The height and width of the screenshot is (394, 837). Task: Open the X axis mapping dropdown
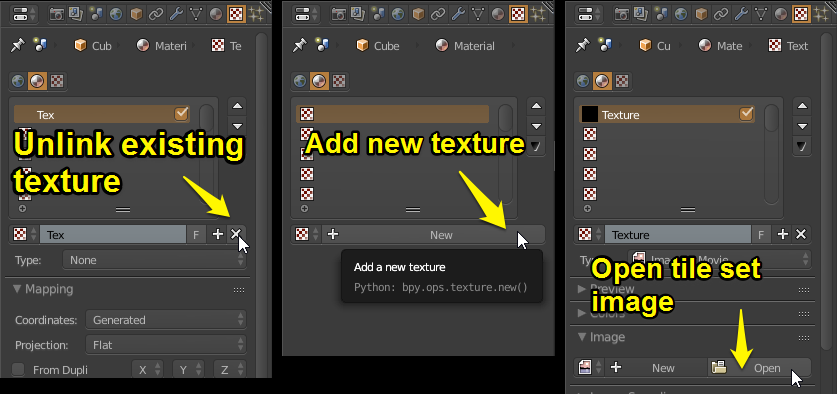point(147,369)
